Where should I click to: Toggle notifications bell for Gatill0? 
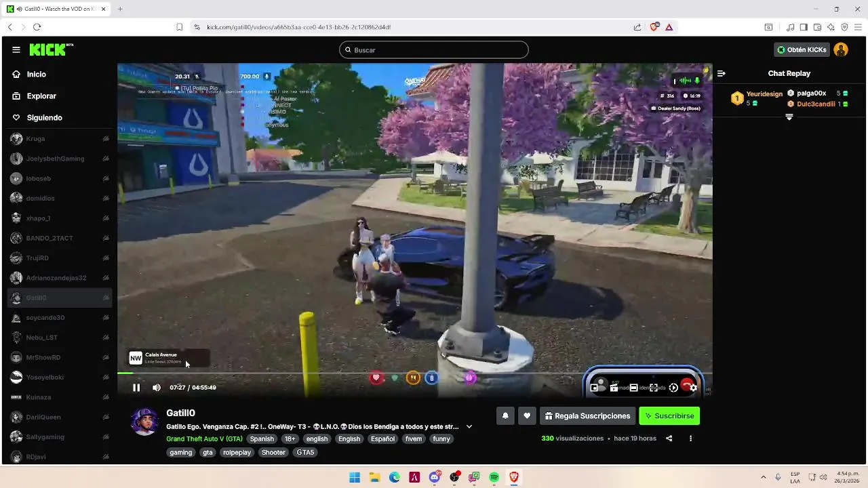pos(505,416)
